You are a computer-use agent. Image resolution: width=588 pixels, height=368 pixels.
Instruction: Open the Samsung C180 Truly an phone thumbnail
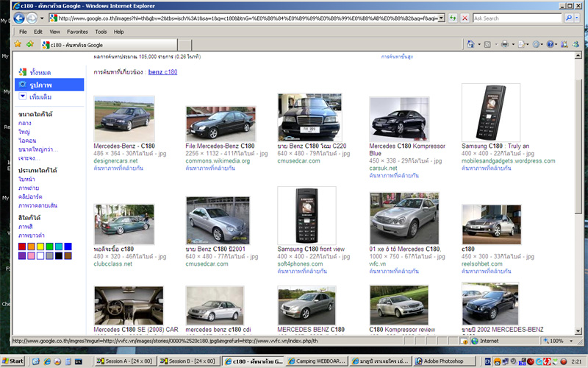pyautogui.click(x=490, y=112)
